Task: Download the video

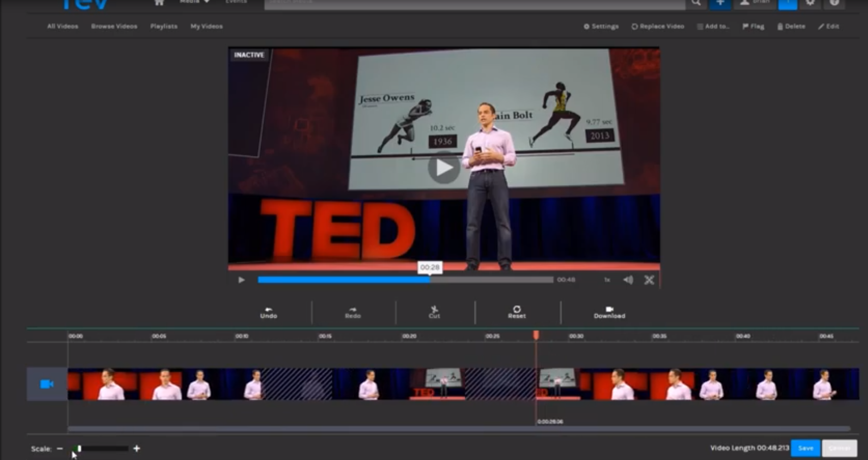Action: click(x=609, y=312)
